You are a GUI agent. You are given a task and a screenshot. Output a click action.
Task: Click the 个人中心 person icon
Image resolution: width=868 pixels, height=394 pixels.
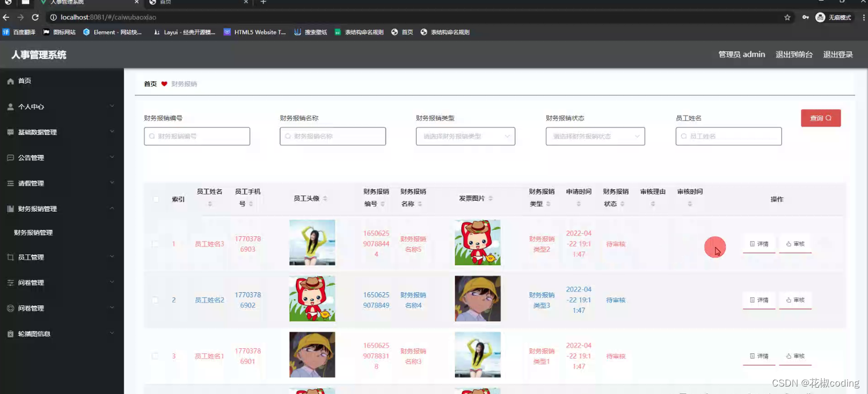(x=9, y=106)
